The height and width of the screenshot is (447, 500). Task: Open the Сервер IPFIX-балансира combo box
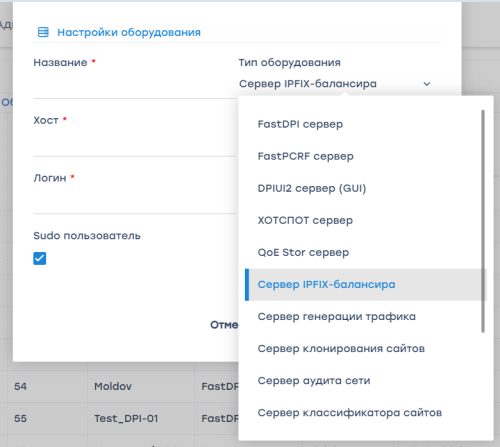click(335, 84)
